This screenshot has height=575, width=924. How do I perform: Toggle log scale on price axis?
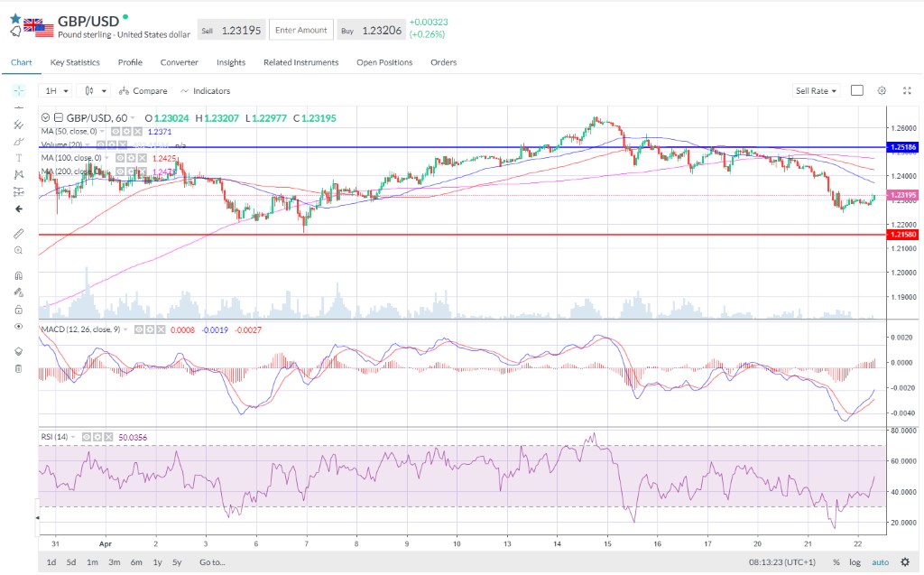[855, 562]
